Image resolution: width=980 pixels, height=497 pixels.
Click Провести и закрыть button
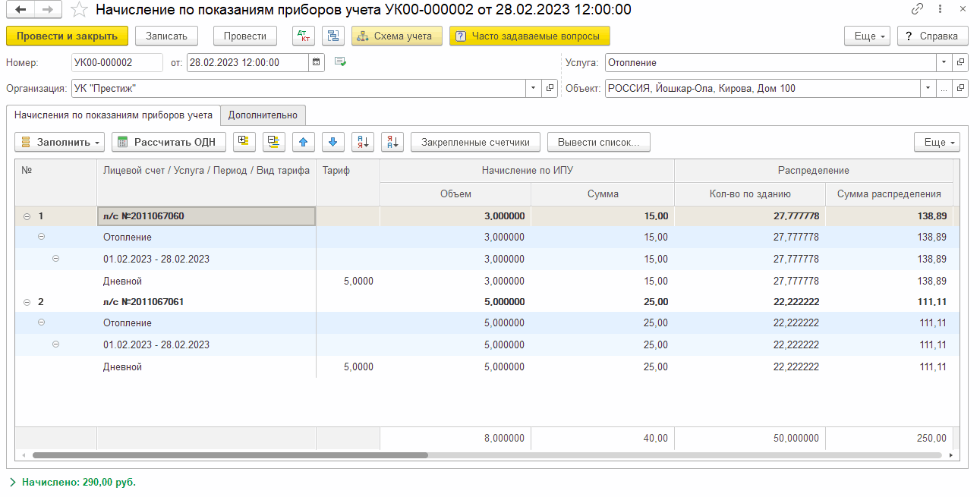tap(67, 36)
